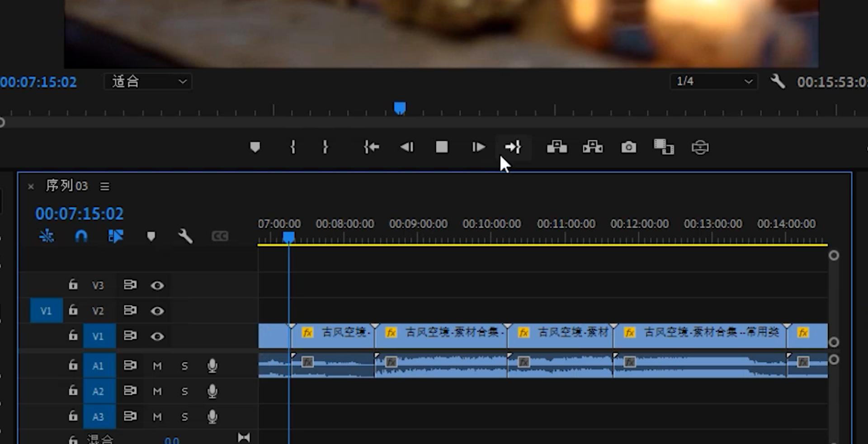Close the 序列03 sequence tab
868x444 pixels.
coord(31,186)
